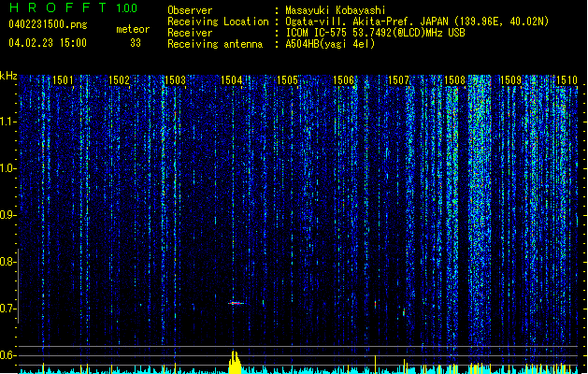Click the 0.7 frequency axis label
Screen dimensions: 588x374
7,309
